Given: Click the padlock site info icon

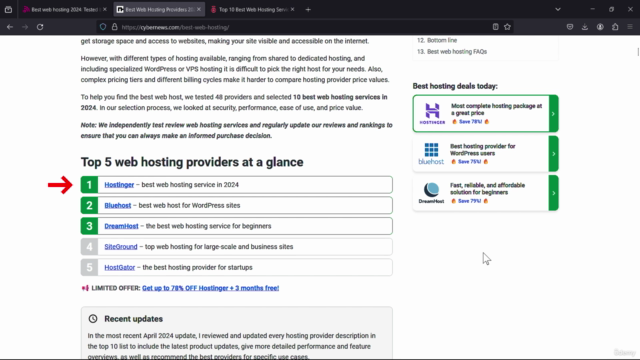Looking at the screenshot, I should [115, 27].
